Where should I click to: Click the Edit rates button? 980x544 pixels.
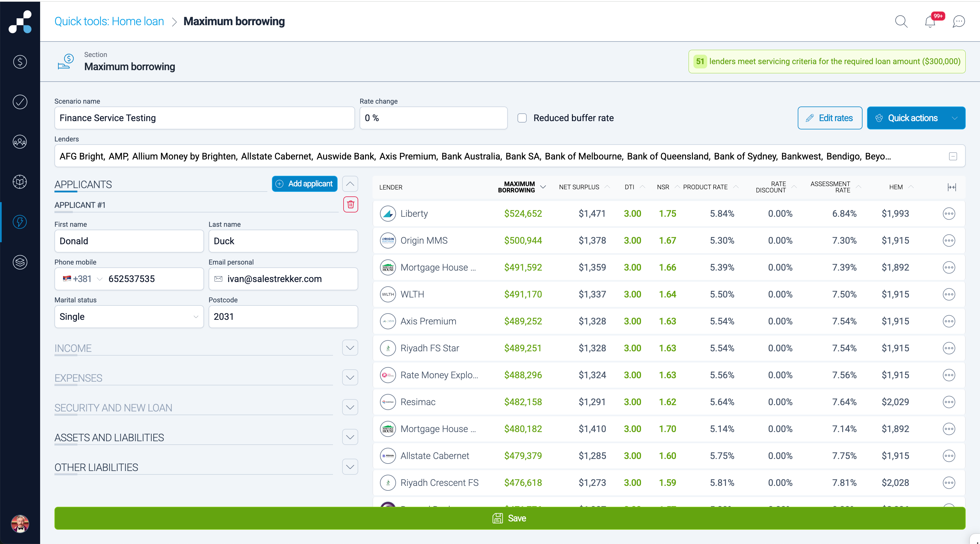(829, 118)
